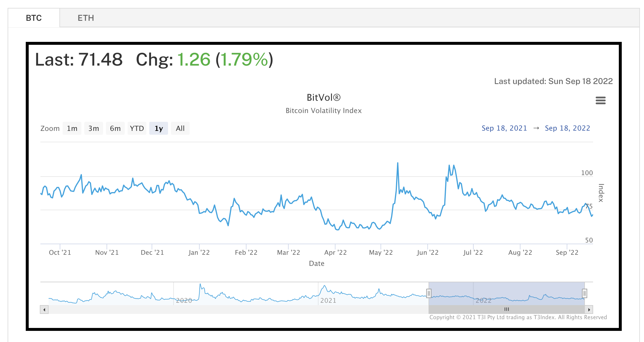Click the 2020 region in navigator
Image resolution: width=644 pixels, height=342 pixels.
(x=184, y=300)
